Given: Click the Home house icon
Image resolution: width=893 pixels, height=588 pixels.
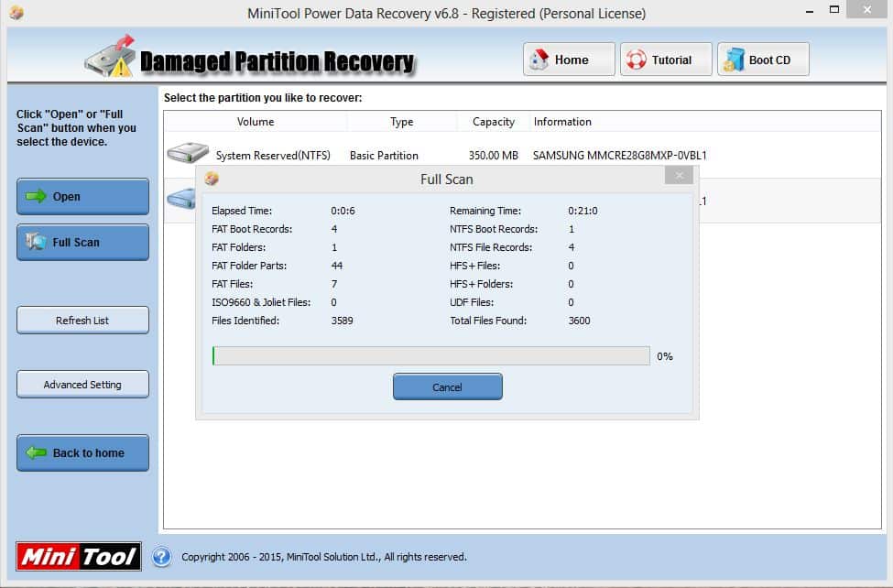Looking at the screenshot, I should click(x=540, y=60).
